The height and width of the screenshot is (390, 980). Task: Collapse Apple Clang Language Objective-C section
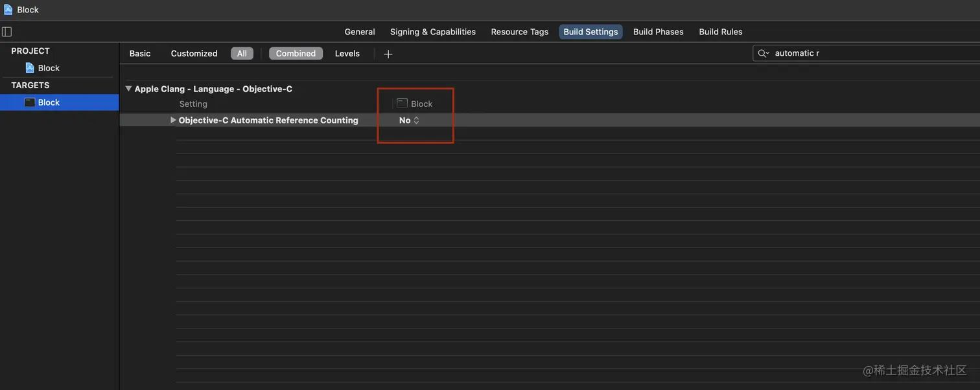[128, 89]
